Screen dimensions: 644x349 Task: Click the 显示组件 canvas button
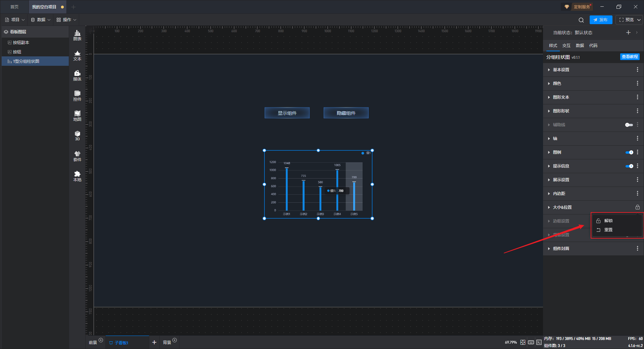coord(287,113)
